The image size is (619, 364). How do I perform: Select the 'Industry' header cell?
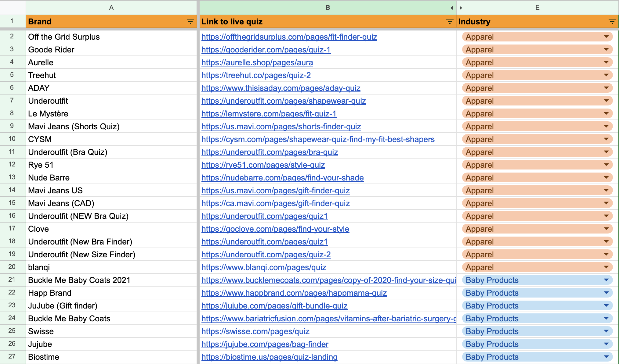click(x=538, y=22)
